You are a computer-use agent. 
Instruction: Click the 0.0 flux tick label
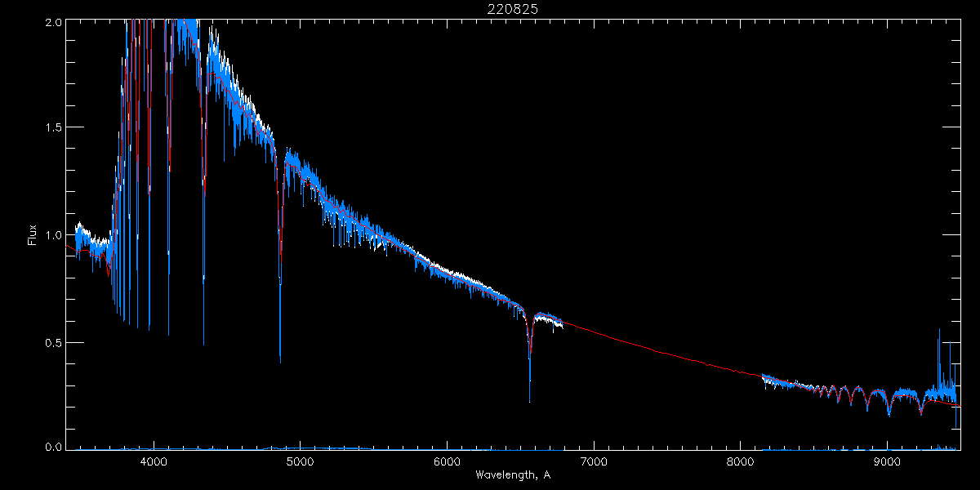(x=52, y=446)
